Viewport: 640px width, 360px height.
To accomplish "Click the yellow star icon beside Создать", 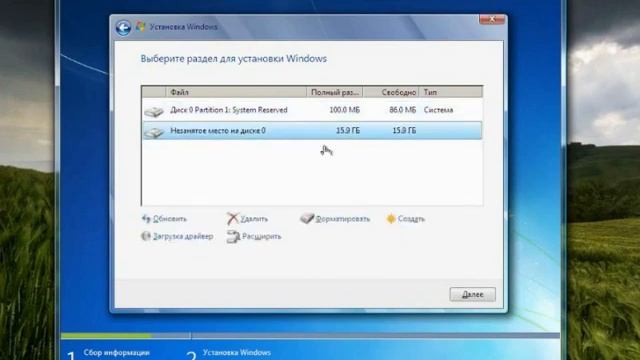I will 391,219.
